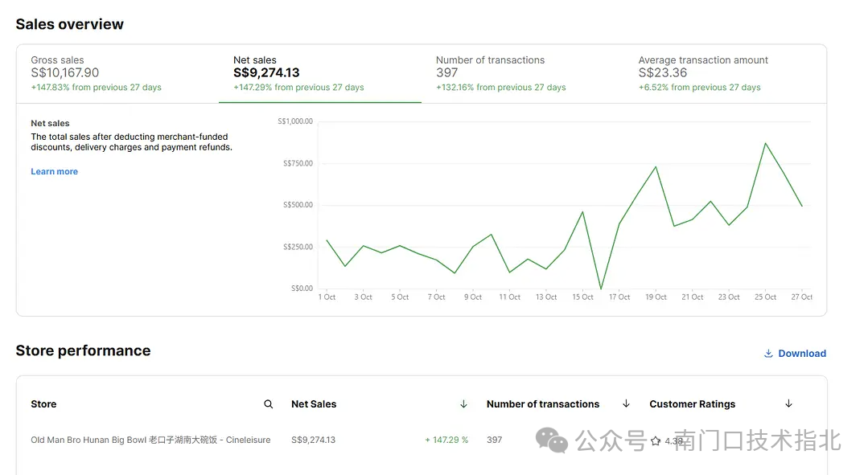This screenshot has width=868, height=475.
Task: Switch to Number of transactions tab
Action: (x=523, y=74)
